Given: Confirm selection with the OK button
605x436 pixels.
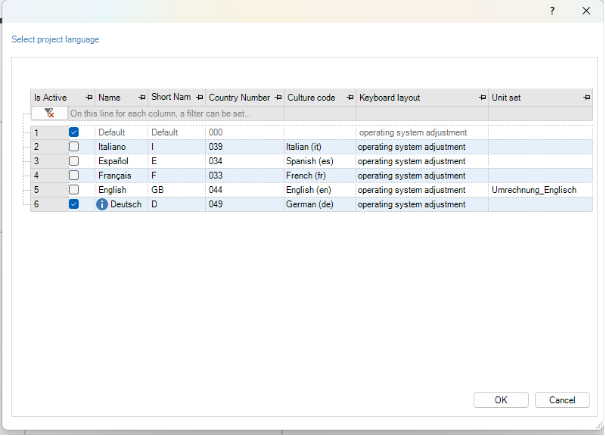Looking at the screenshot, I should 501,400.
